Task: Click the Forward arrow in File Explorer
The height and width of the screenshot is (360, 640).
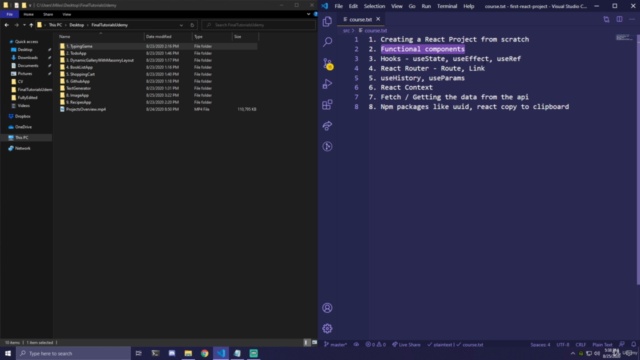Action: pyautogui.click(x=16, y=25)
